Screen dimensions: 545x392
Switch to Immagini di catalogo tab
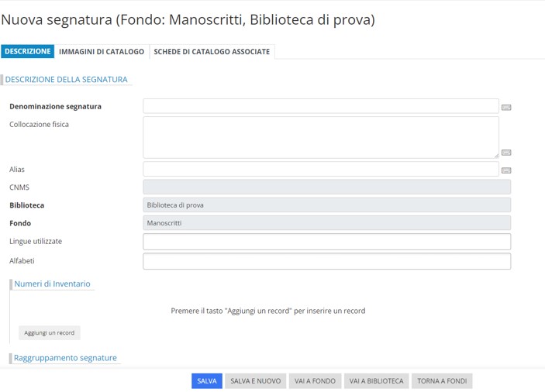[x=102, y=52]
